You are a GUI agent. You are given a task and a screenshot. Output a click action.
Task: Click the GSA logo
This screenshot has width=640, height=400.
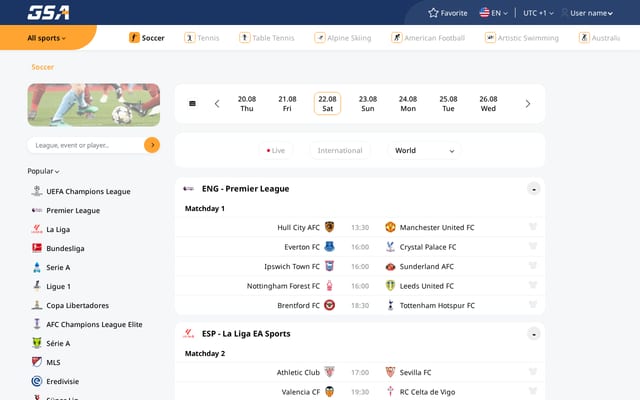pos(49,13)
